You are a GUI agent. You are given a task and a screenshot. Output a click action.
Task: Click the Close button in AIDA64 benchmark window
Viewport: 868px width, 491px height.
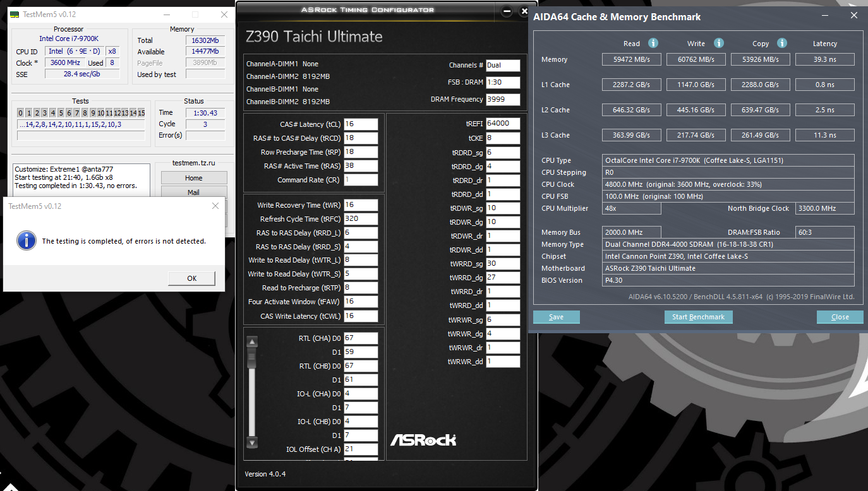[x=840, y=317]
